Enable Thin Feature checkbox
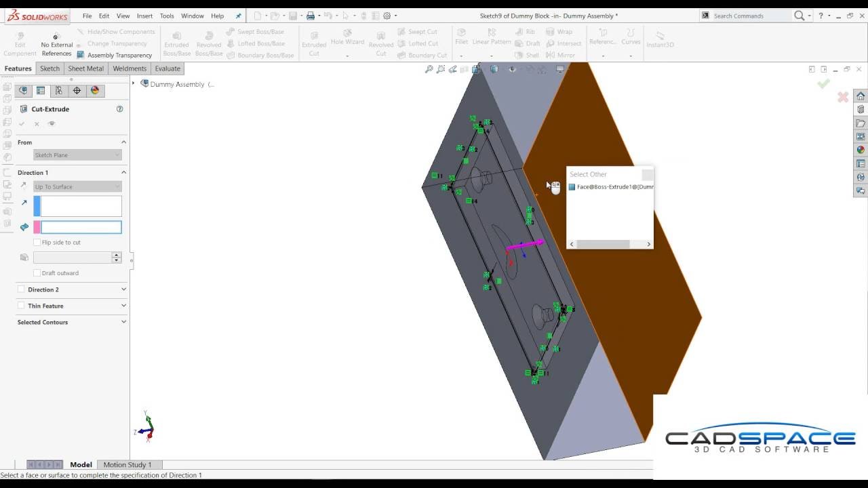The height and width of the screenshot is (488, 868). [21, 306]
